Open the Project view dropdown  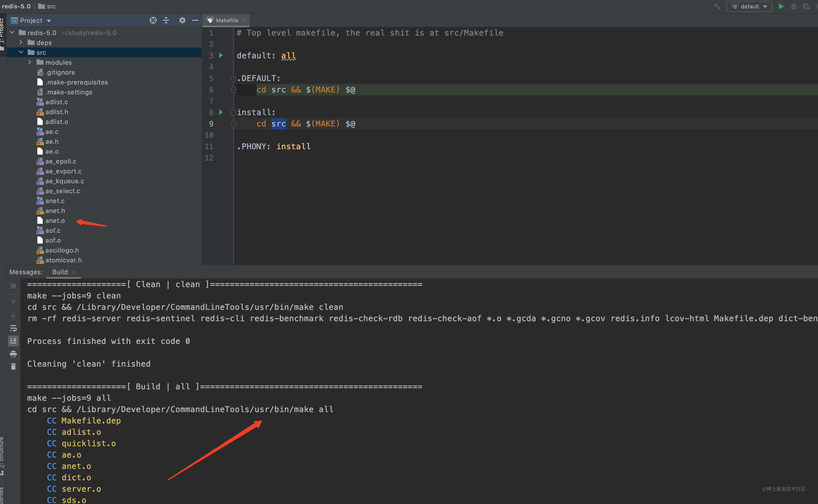(49, 21)
